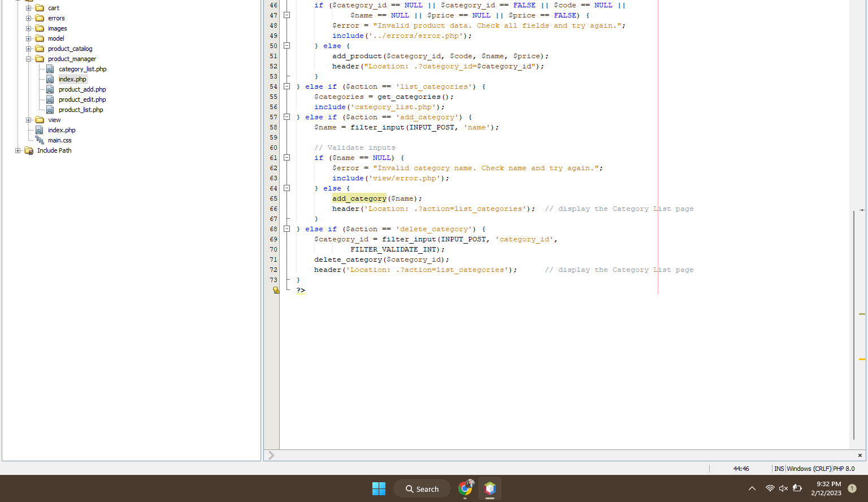
Task: Expand the cart folder node
Action: point(29,8)
